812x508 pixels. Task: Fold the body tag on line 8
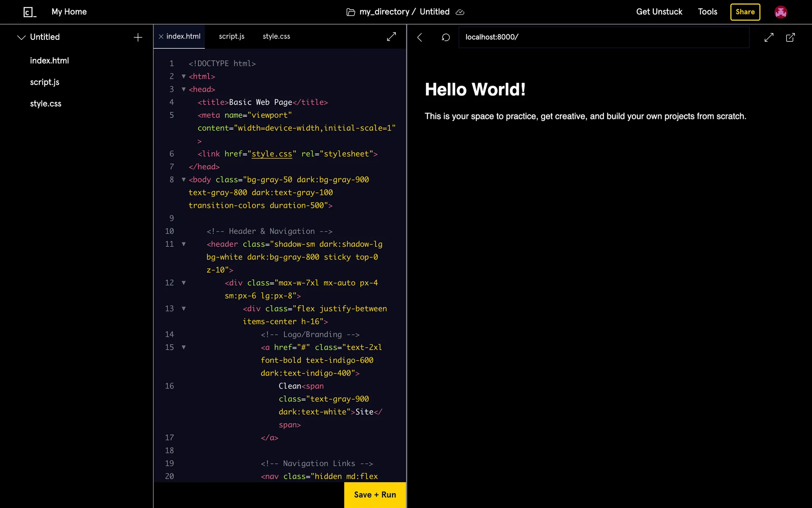(184, 180)
